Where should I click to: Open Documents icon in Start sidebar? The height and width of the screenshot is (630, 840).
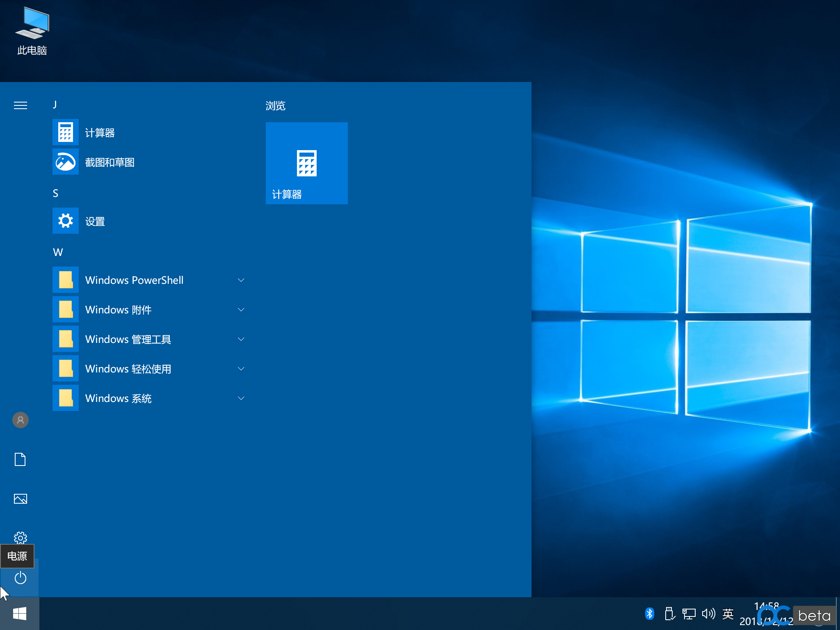tap(20, 459)
